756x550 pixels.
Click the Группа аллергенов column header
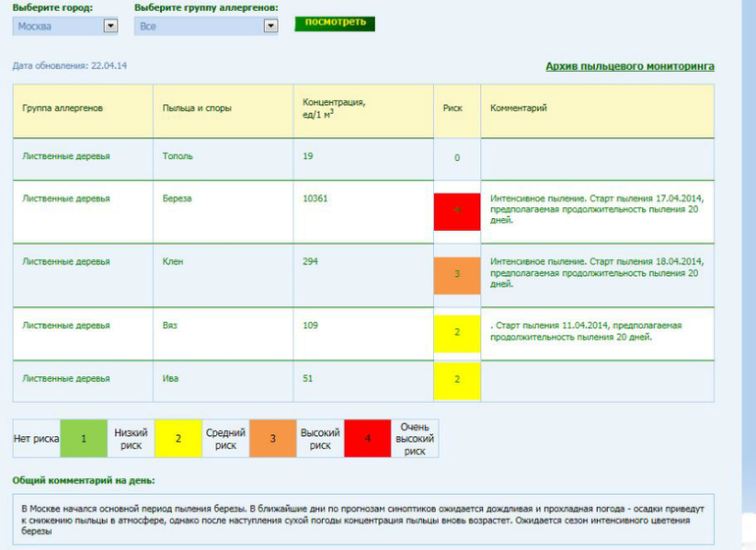click(x=63, y=108)
